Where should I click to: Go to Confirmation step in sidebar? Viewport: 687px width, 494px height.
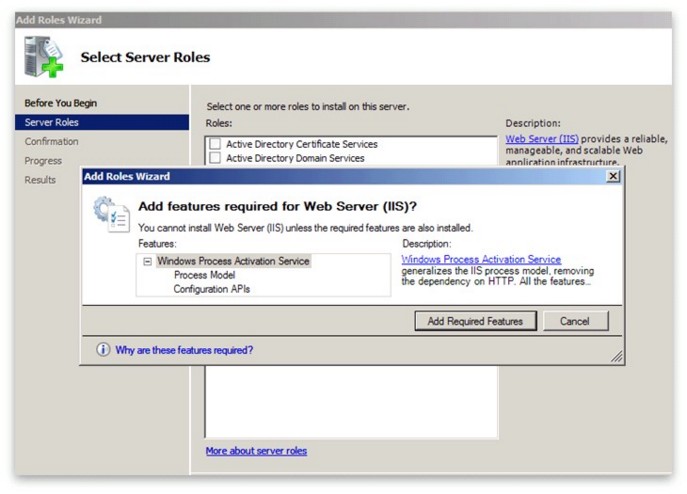[51, 142]
